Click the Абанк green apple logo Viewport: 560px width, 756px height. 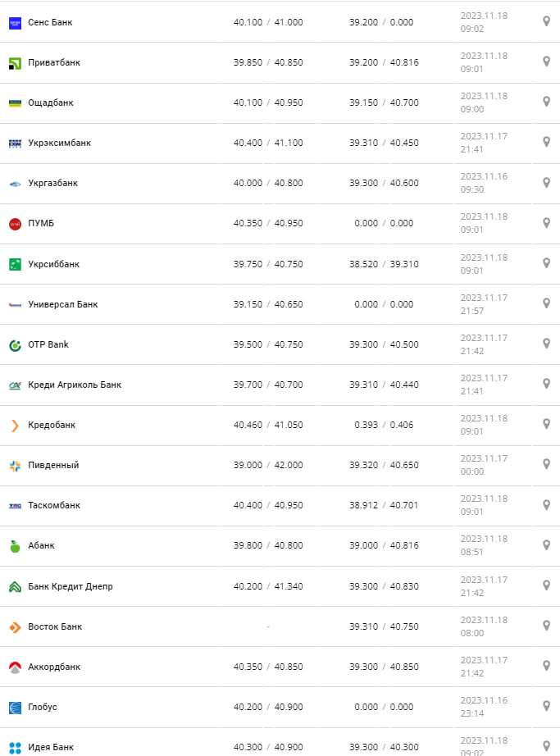(x=15, y=546)
